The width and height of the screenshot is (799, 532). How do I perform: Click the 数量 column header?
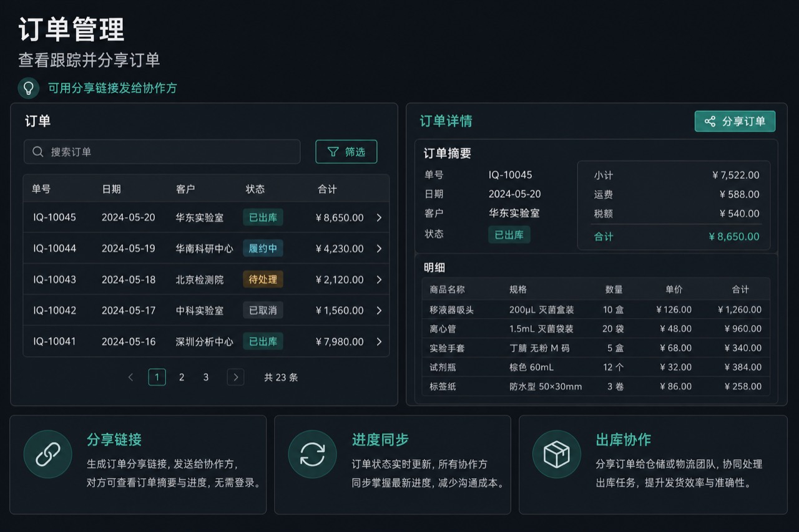[614, 289]
